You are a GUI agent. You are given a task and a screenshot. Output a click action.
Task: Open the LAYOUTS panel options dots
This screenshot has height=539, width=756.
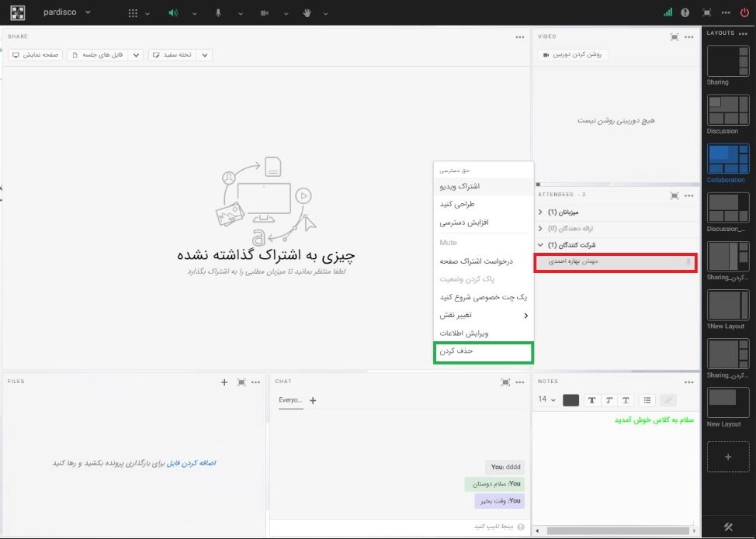click(x=744, y=33)
